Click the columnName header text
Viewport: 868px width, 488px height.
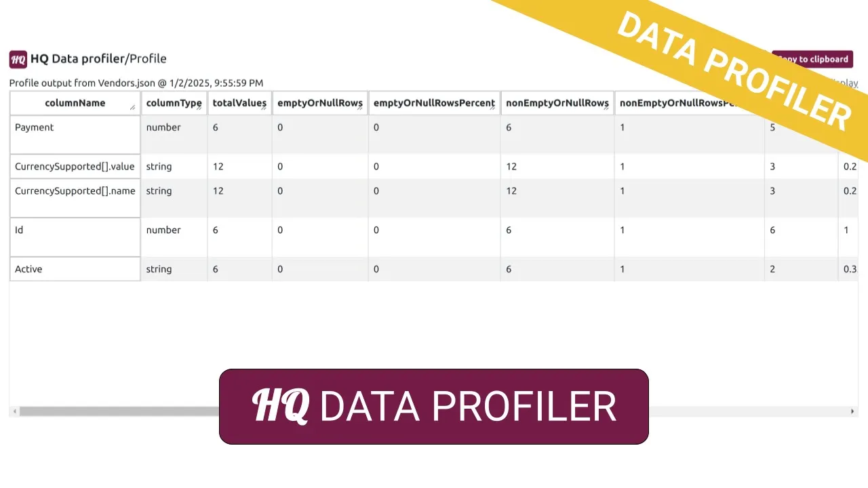(75, 103)
